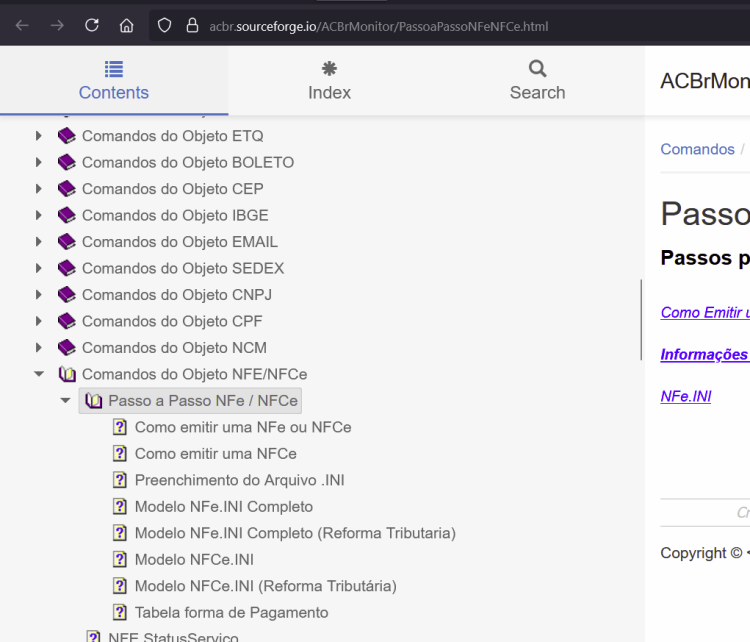Switch to the Index tab
The image size is (750, 642).
coord(329,81)
